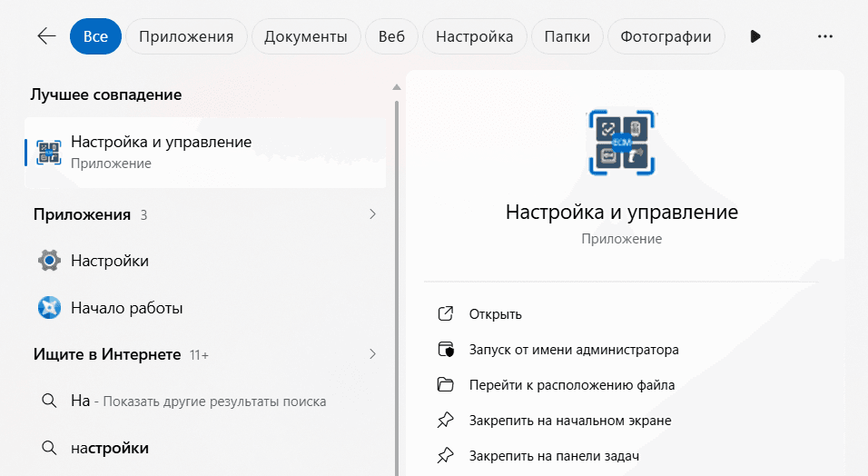Click the Начало работы icon
868x476 pixels.
point(49,308)
